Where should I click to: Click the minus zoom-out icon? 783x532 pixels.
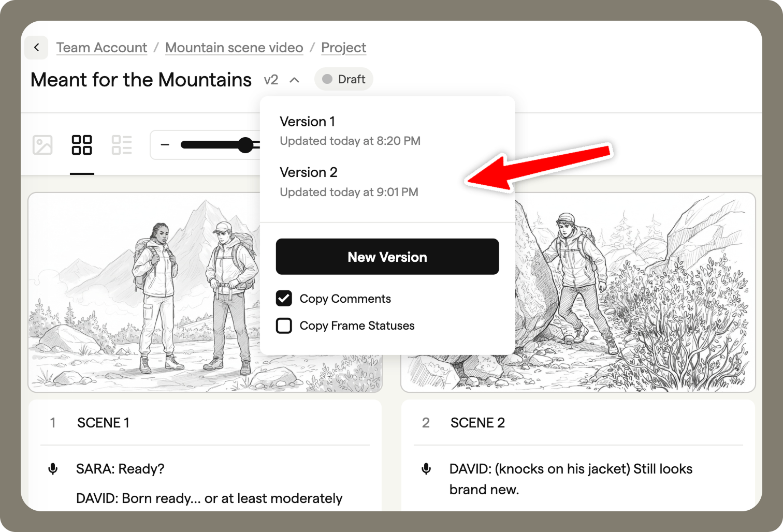tap(165, 145)
